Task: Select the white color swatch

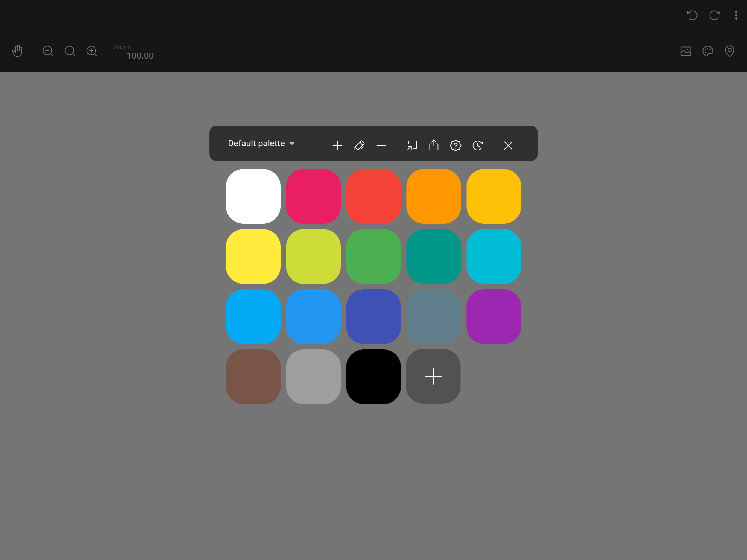Action: (253, 196)
